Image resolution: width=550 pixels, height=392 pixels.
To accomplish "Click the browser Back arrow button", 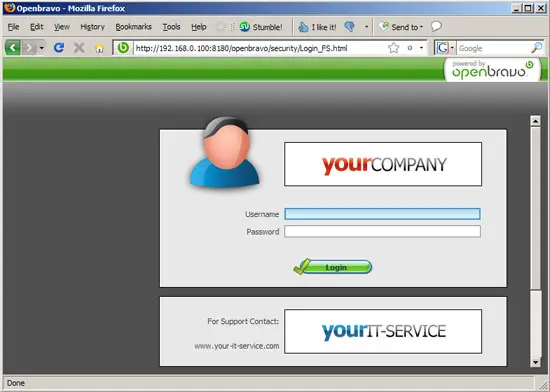I will [x=13, y=47].
